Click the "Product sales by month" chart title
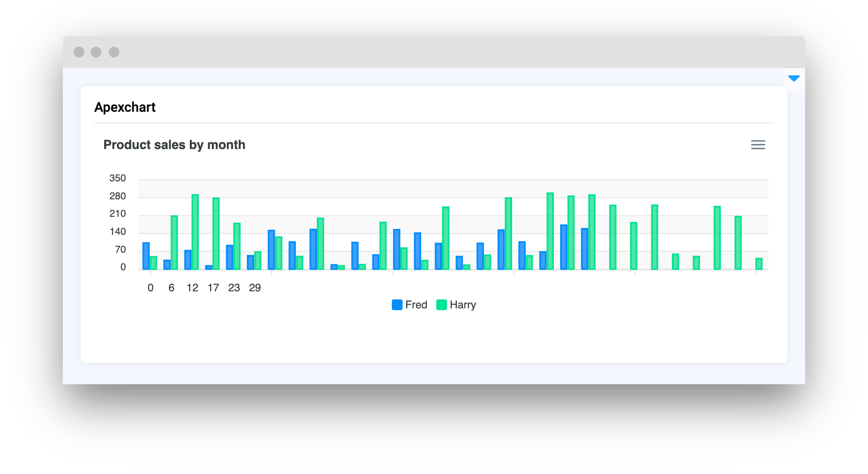Viewport: 868px width, 474px height. tap(174, 145)
